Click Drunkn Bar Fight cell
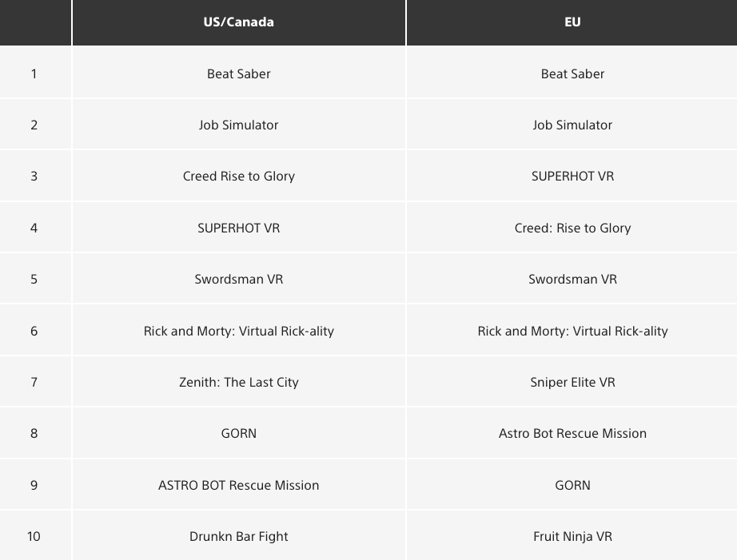This screenshot has width=737, height=560. coord(239,536)
